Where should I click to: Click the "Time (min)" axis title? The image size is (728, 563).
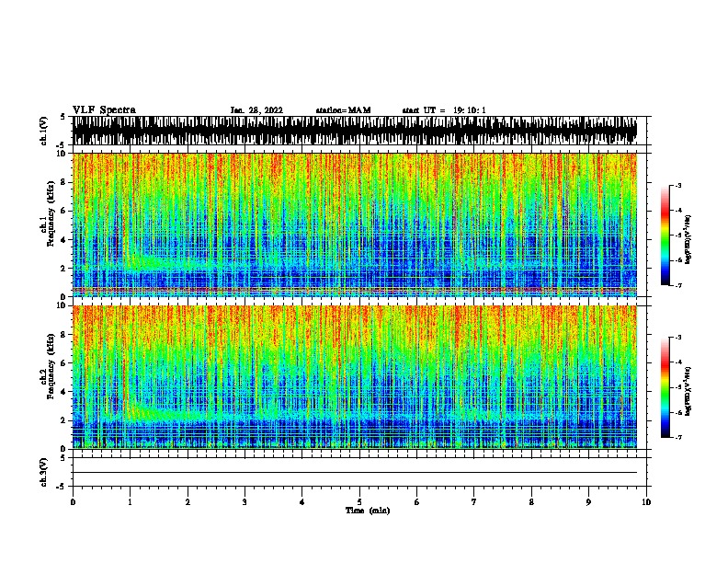click(368, 511)
